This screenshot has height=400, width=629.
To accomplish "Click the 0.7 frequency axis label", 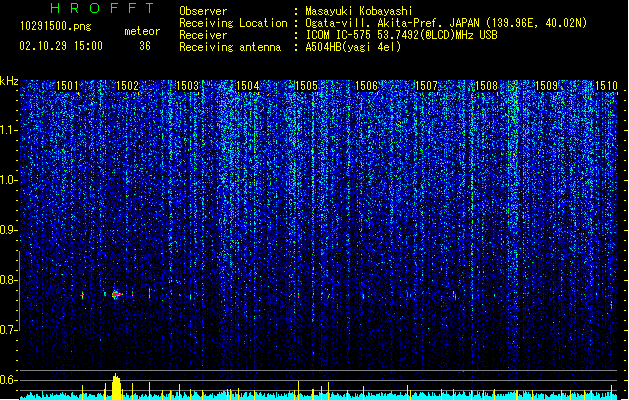I will click(x=9, y=330).
